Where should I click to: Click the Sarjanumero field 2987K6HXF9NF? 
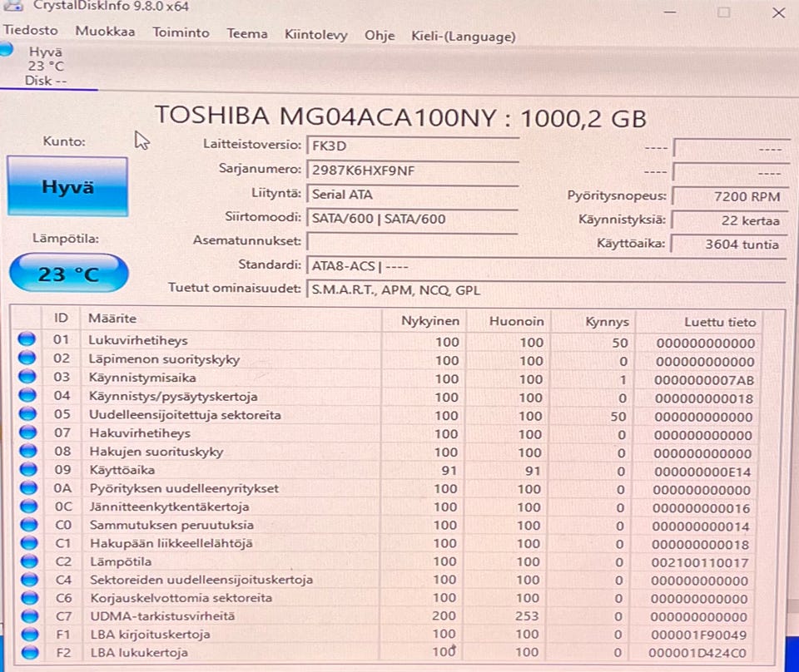tap(413, 170)
